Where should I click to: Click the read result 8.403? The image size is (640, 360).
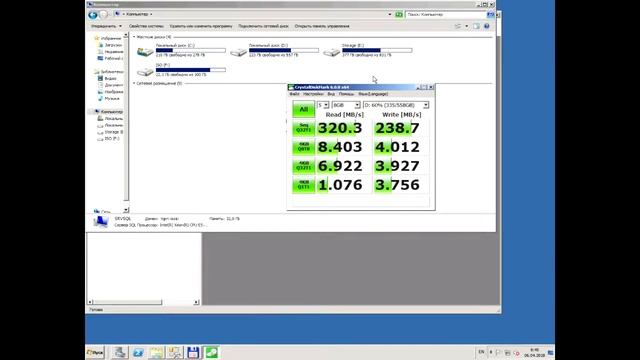343,147
